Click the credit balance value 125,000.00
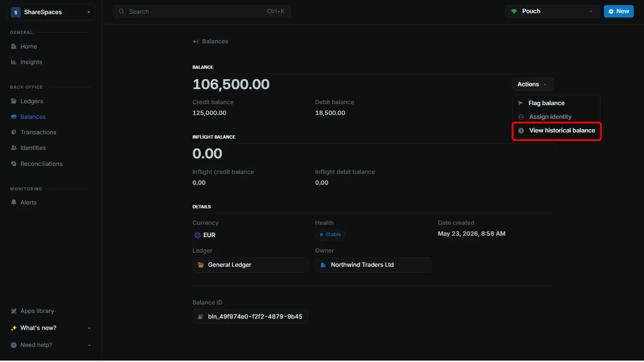 pos(209,113)
